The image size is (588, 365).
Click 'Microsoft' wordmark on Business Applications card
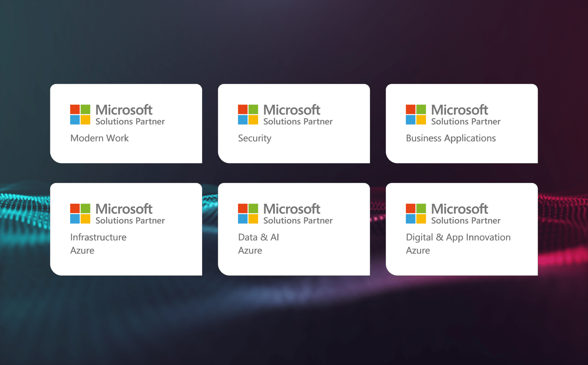460,110
